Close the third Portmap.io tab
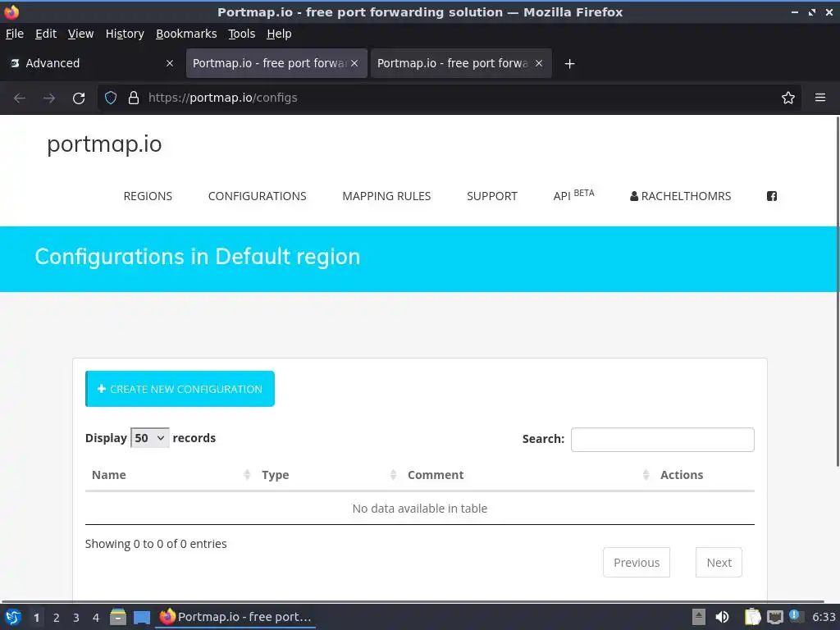The width and height of the screenshot is (840, 630). point(539,63)
